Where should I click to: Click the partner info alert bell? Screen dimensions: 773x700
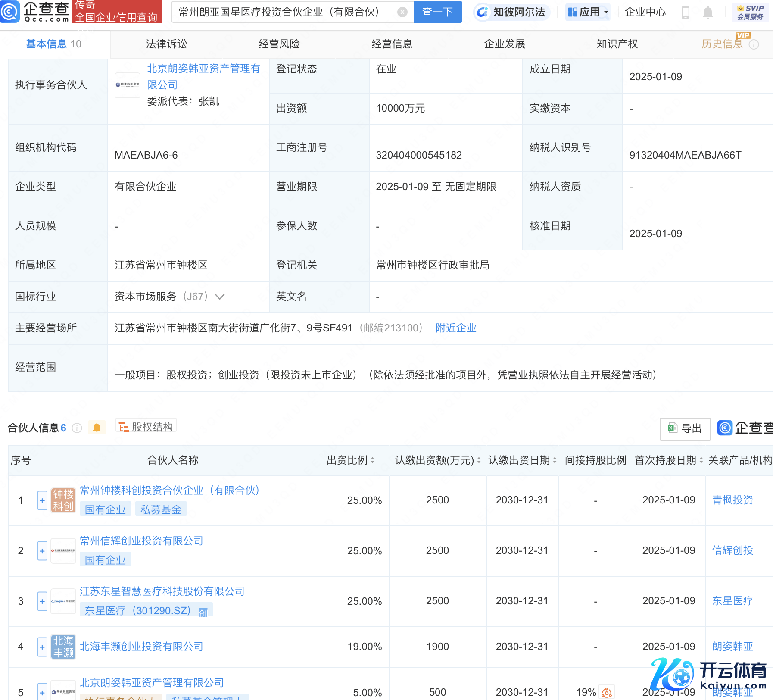97,428
